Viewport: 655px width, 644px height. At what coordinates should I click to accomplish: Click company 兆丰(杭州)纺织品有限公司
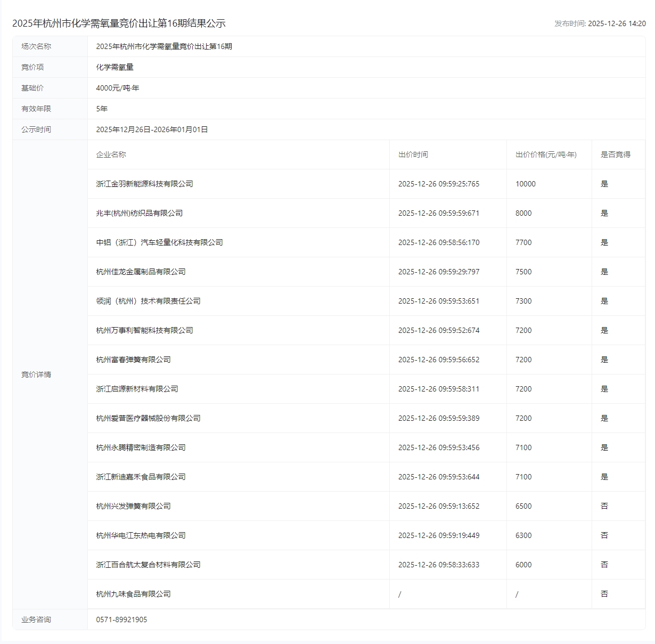(x=139, y=213)
